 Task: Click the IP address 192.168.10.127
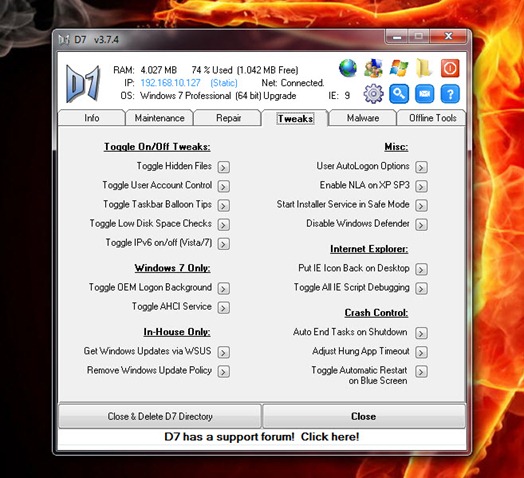coord(170,83)
